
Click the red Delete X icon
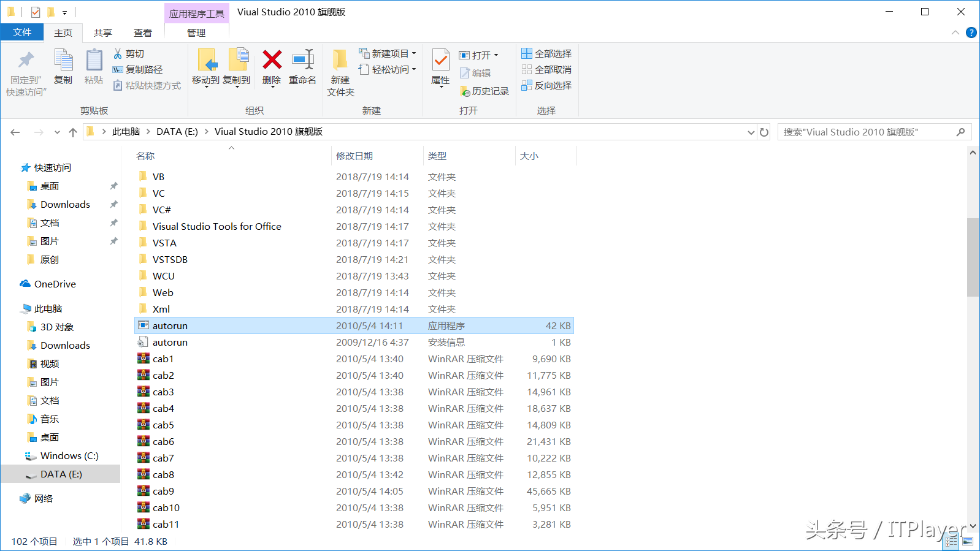[x=272, y=59]
